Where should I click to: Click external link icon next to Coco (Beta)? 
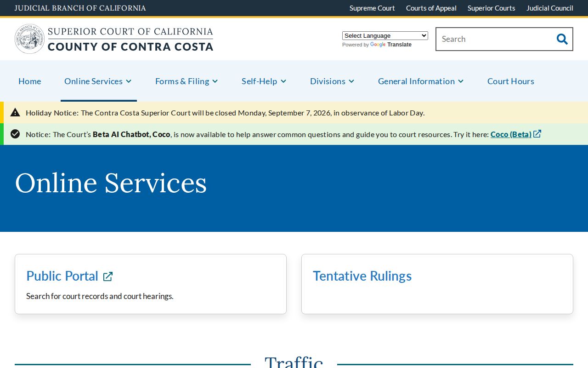click(537, 134)
